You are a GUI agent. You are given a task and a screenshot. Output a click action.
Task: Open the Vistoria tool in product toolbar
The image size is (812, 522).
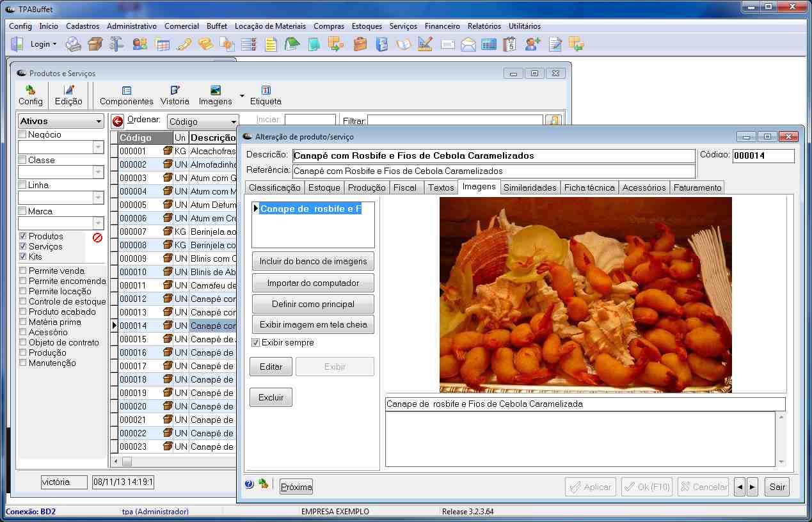(x=175, y=95)
